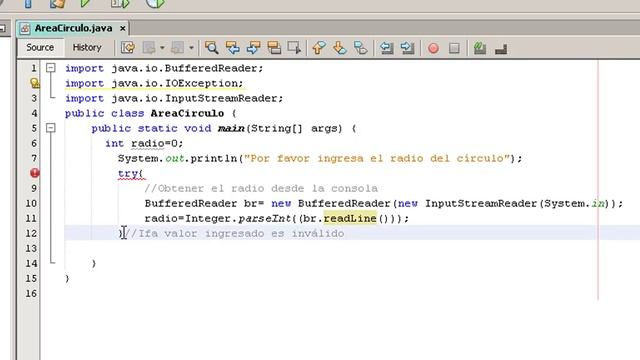Click the Shift Line Right icon
The height and width of the screenshot is (360, 640).
click(407, 48)
